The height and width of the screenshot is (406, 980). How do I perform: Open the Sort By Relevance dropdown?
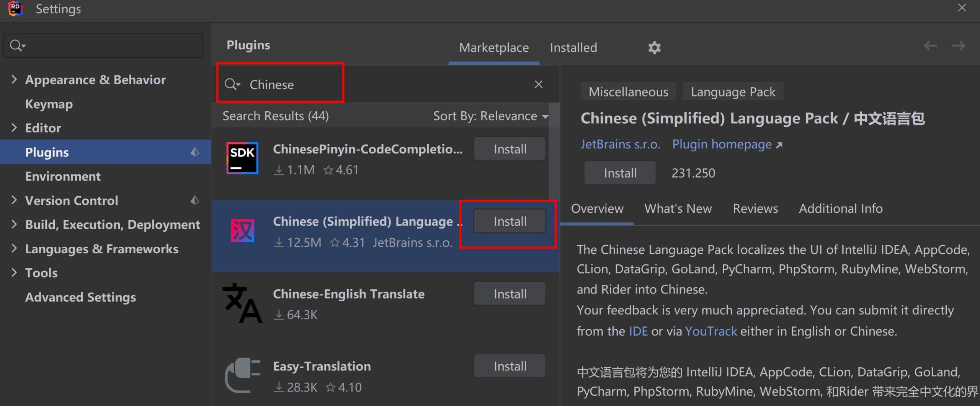pyautogui.click(x=491, y=116)
